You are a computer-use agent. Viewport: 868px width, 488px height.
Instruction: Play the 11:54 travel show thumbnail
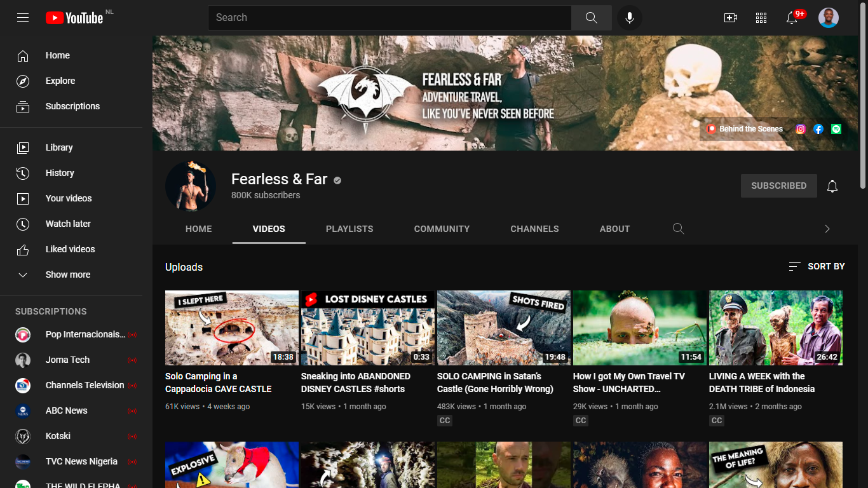640,328
